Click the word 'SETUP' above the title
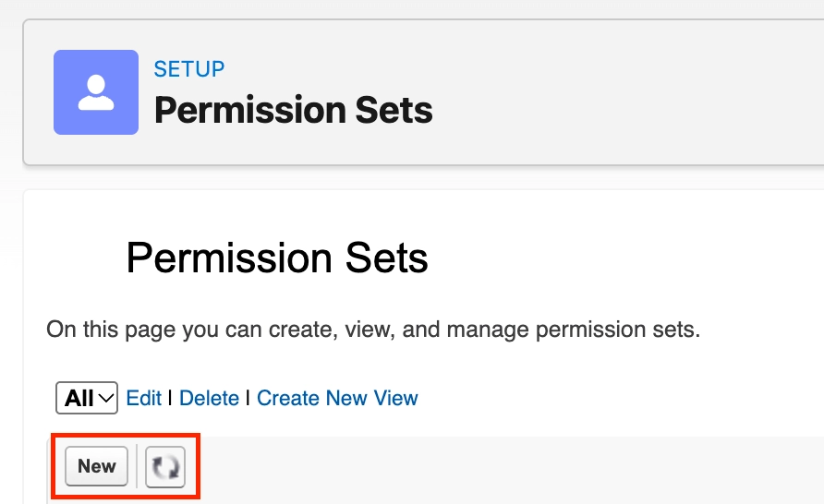This screenshot has height=504, width=824. pos(189,69)
